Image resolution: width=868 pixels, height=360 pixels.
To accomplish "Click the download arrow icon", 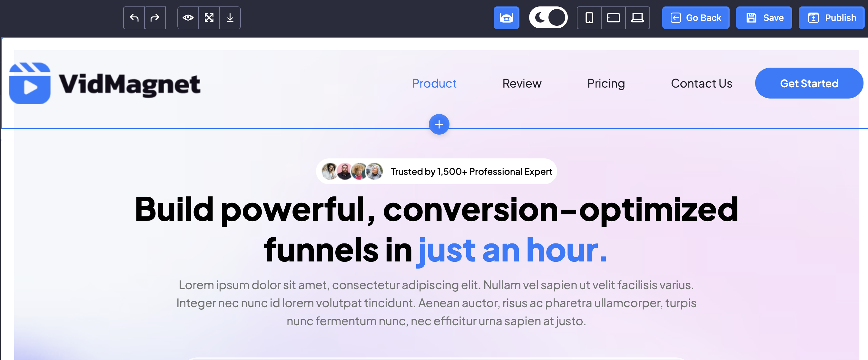I will tap(230, 18).
